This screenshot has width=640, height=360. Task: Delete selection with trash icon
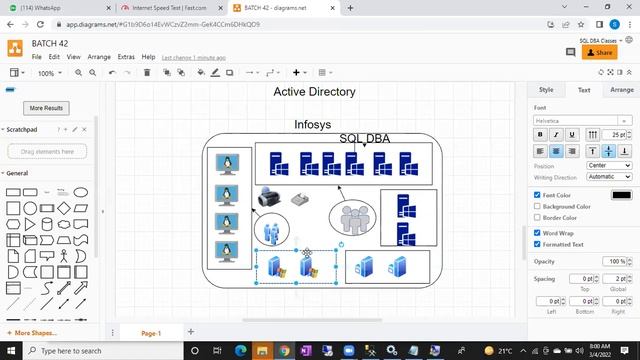147,73
